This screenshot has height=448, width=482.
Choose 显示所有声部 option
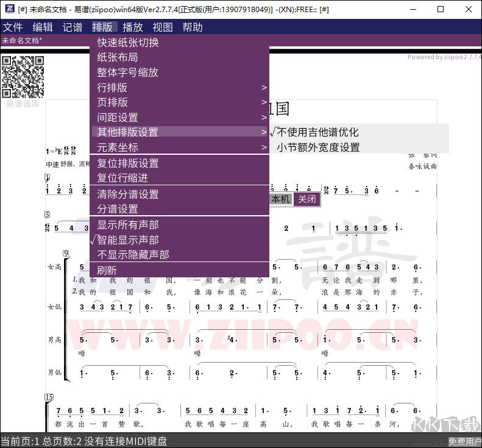click(x=180, y=225)
